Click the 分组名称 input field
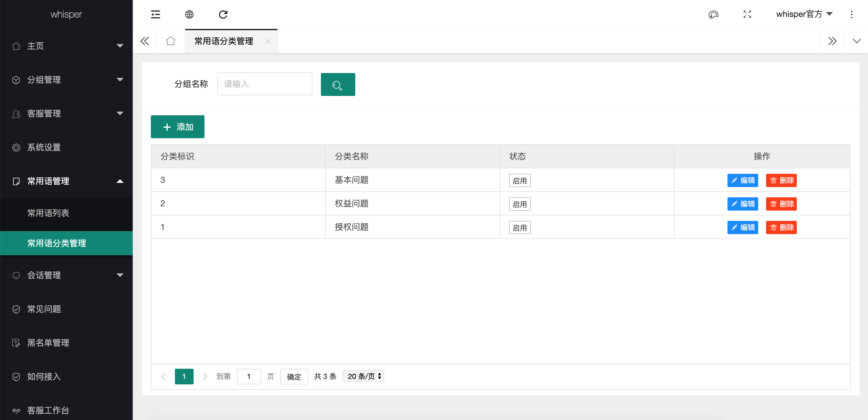The image size is (868, 420). point(265,84)
